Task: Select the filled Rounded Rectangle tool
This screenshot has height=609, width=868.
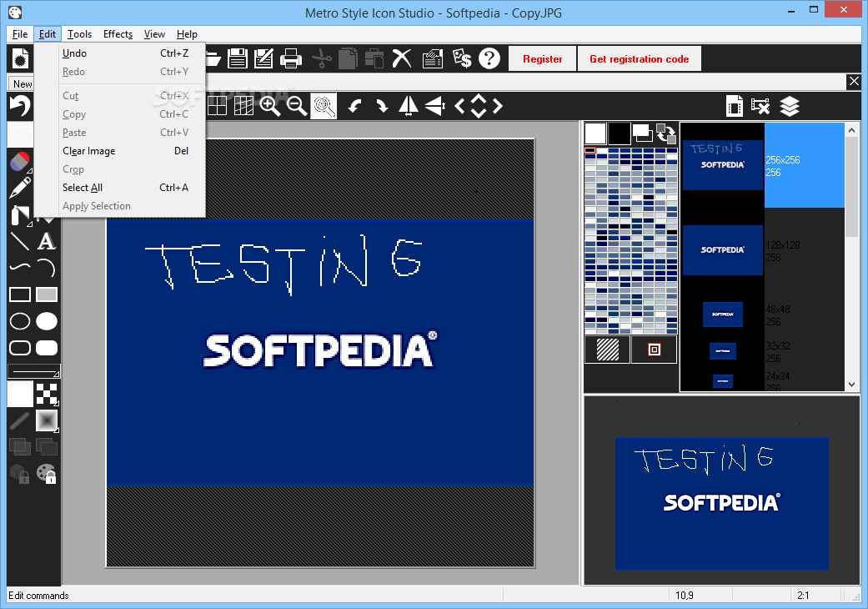Action: [x=47, y=348]
